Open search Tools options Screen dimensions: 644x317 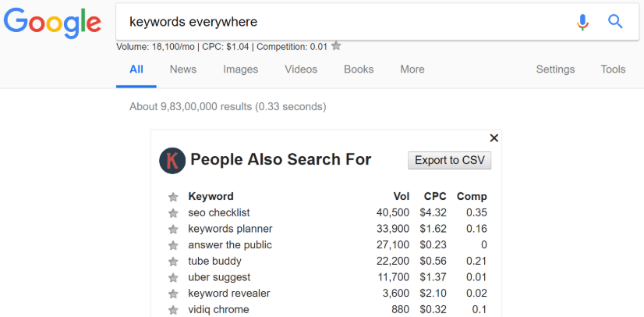[613, 69]
